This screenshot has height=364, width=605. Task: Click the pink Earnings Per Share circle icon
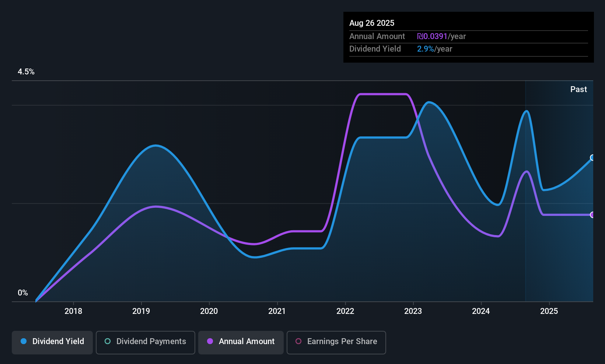tap(298, 341)
